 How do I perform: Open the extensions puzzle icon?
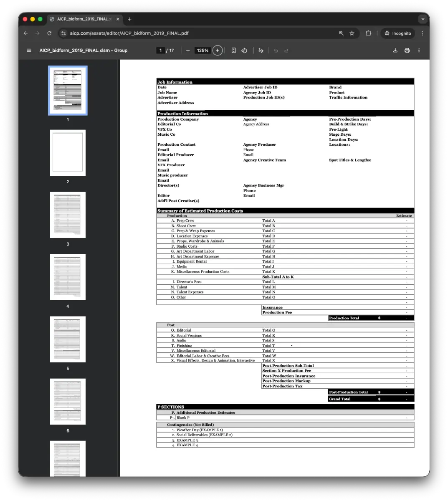point(368,33)
